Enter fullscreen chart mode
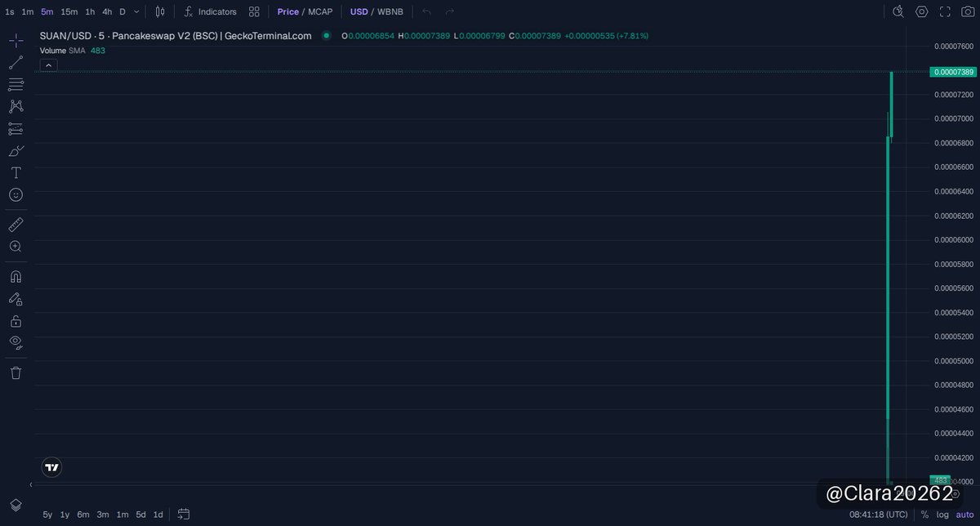This screenshot has width=980, height=526. (945, 11)
